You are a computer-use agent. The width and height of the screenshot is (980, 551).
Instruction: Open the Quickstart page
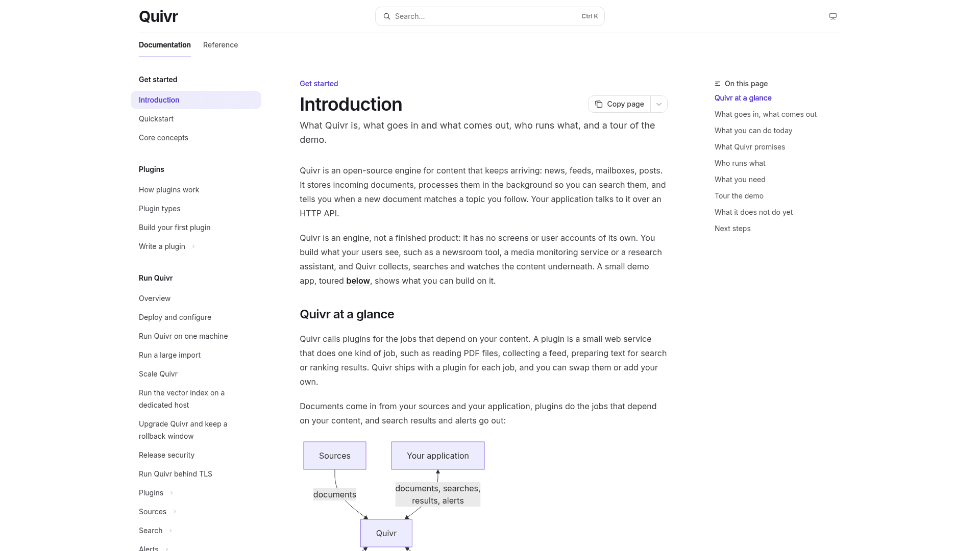[x=196, y=119]
